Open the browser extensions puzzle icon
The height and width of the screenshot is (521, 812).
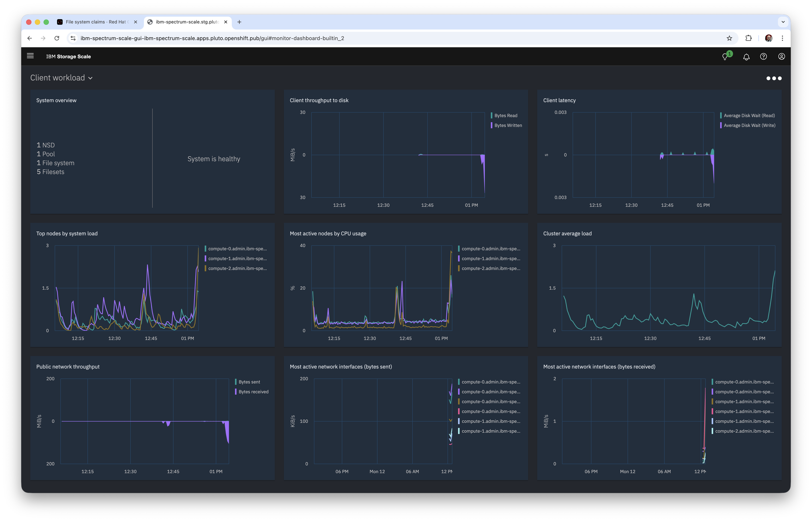point(748,38)
